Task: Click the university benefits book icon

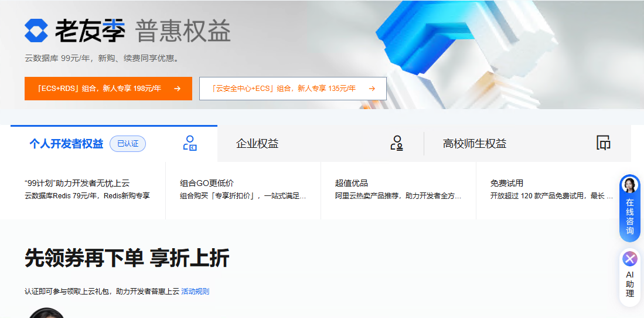Action: click(x=603, y=143)
